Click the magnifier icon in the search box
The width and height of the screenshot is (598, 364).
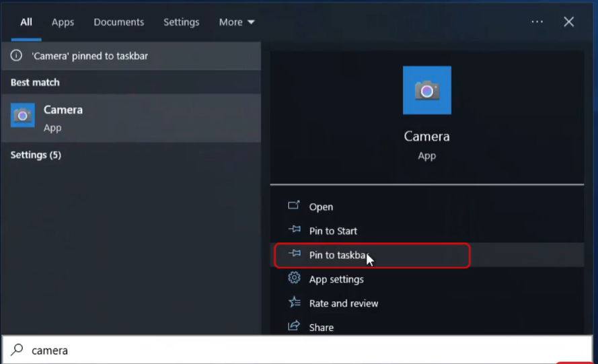click(17, 350)
